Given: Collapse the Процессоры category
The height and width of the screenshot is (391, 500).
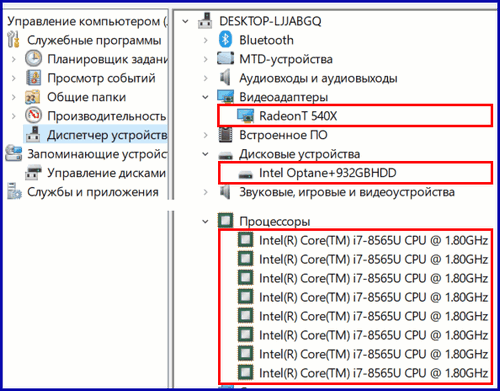Looking at the screenshot, I should 205,221.
